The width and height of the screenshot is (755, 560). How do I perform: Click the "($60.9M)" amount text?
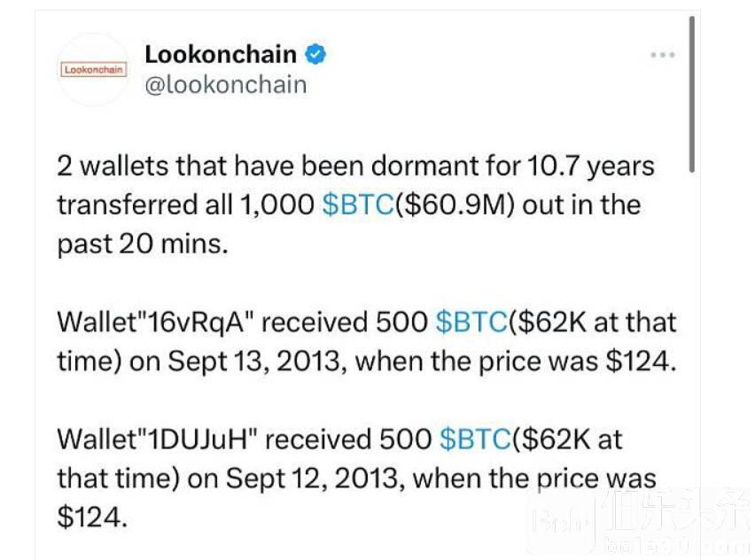point(454,205)
